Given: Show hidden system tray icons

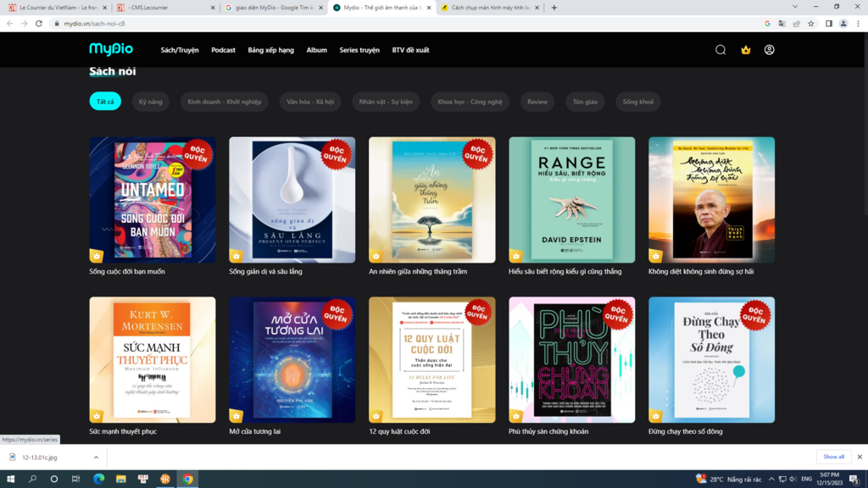Looking at the screenshot, I should [771, 479].
